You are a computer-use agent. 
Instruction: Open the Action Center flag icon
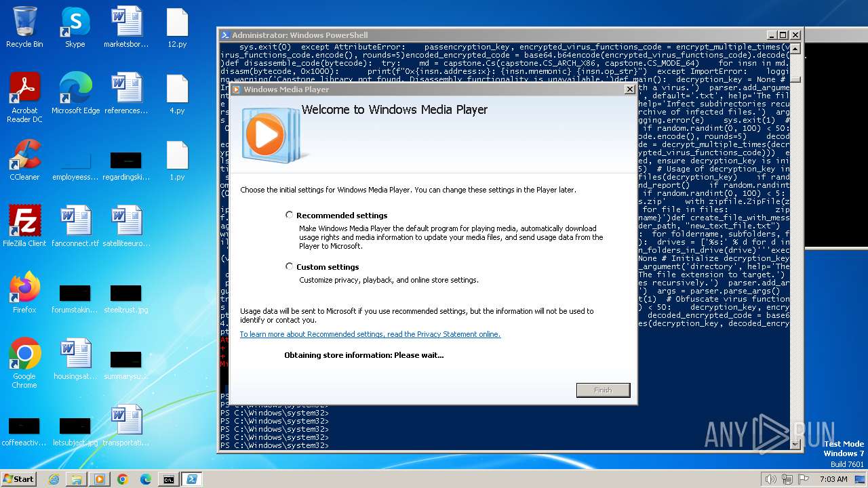(x=803, y=479)
